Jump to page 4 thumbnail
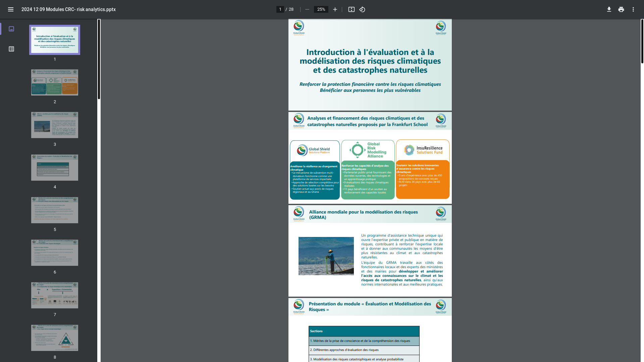 coord(55,168)
